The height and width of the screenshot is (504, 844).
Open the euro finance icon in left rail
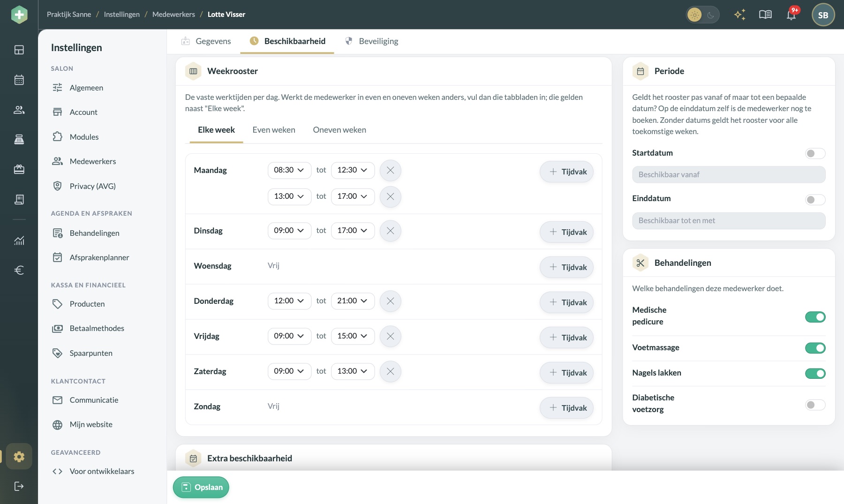point(19,270)
